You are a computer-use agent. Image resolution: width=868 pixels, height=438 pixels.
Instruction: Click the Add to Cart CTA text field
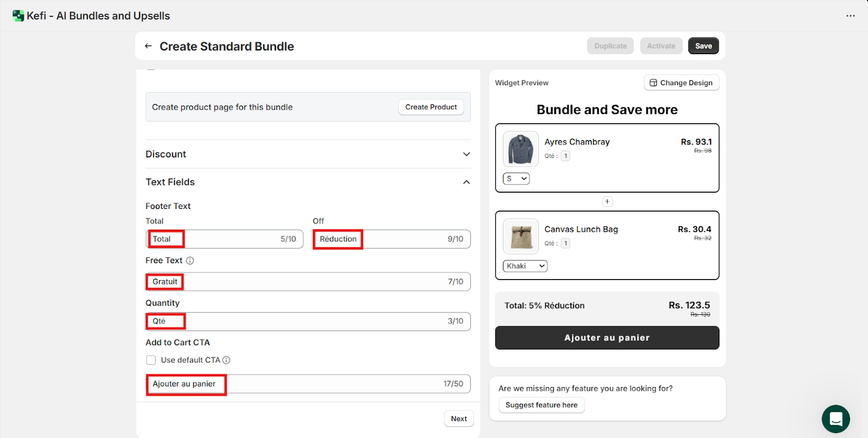325,384
